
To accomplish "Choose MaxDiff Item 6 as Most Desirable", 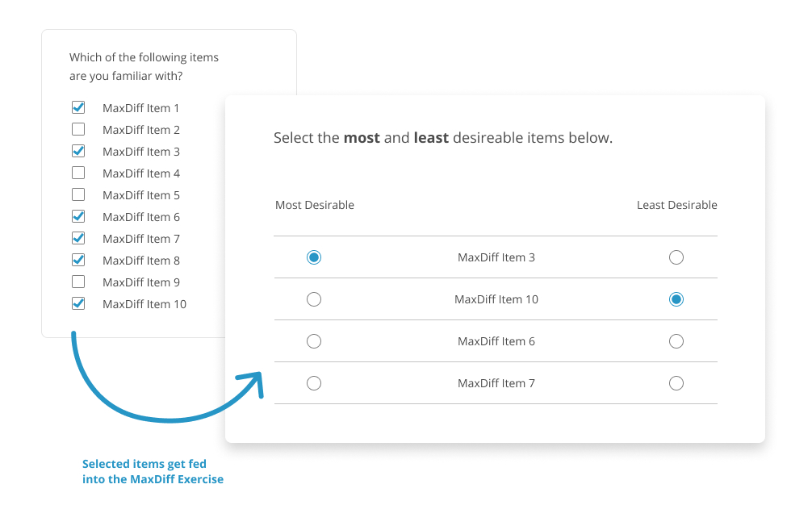I will (x=314, y=341).
